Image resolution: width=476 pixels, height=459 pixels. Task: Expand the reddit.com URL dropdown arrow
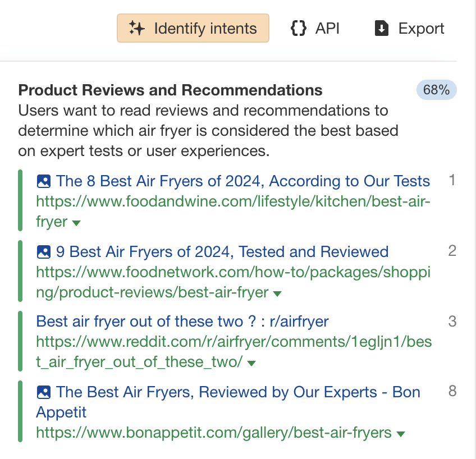pos(251,362)
